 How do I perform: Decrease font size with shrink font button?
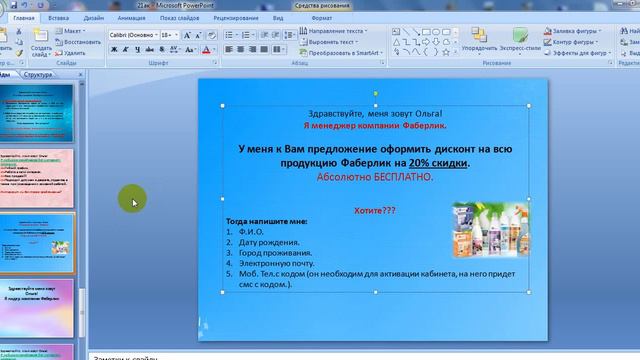point(198,36)
